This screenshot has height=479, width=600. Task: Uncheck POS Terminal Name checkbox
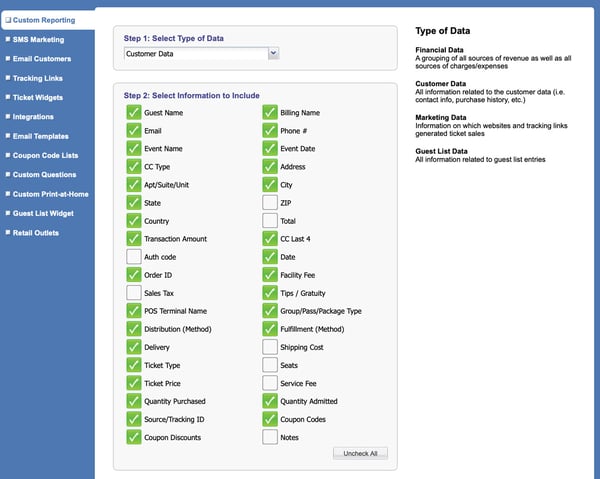click(134, 311)
